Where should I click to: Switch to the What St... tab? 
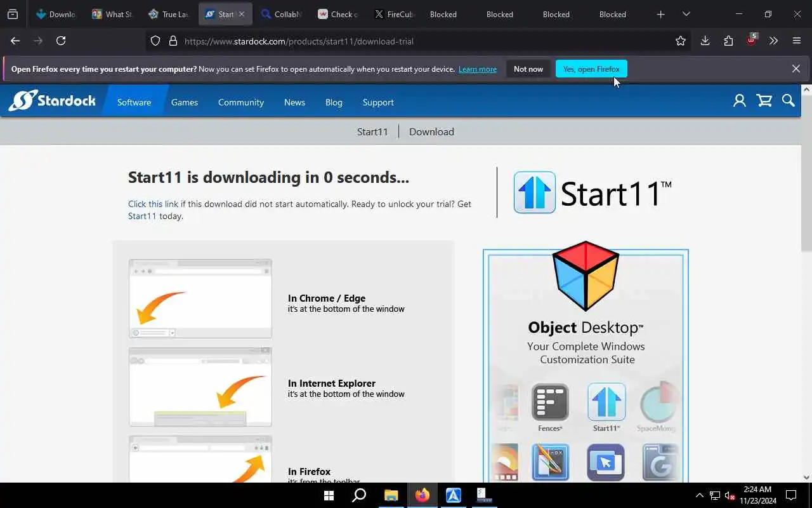(112, 14)
